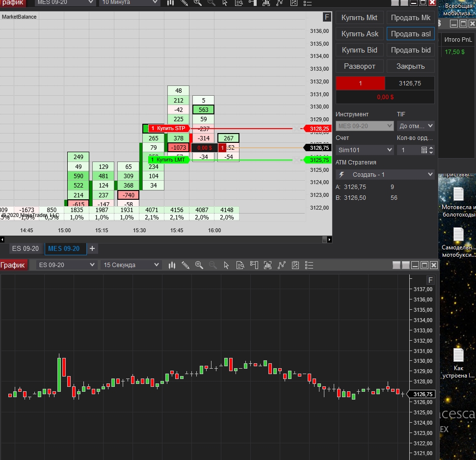Open Мотовесла и болотоходы desktop file
The height and width of the screenshot is (460, 476).
point(458,202)
